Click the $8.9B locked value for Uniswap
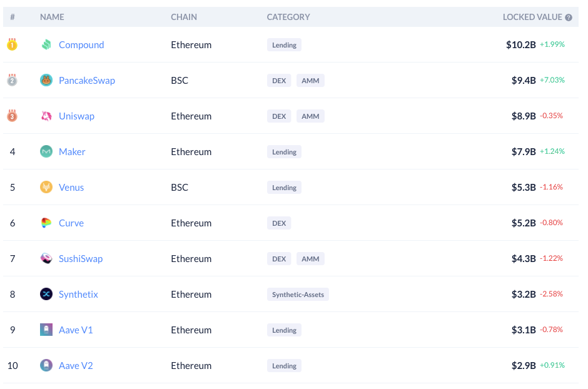588x389 pixels. (x=524, y=116)
